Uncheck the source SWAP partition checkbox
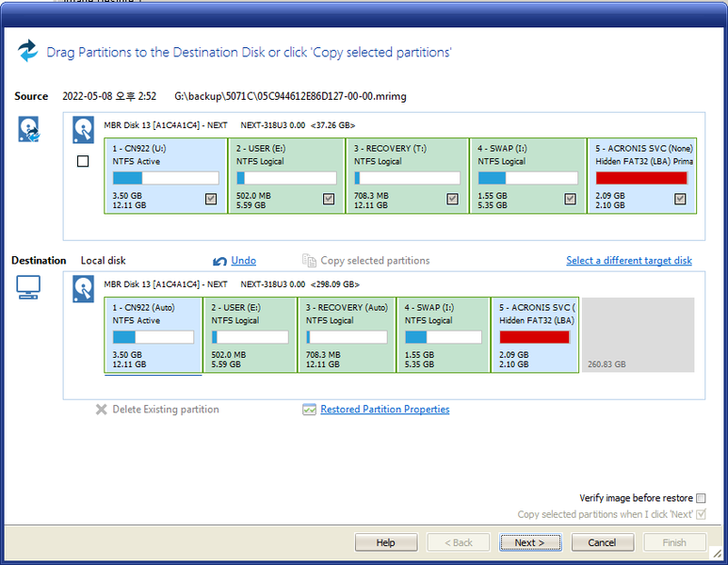 570,199
